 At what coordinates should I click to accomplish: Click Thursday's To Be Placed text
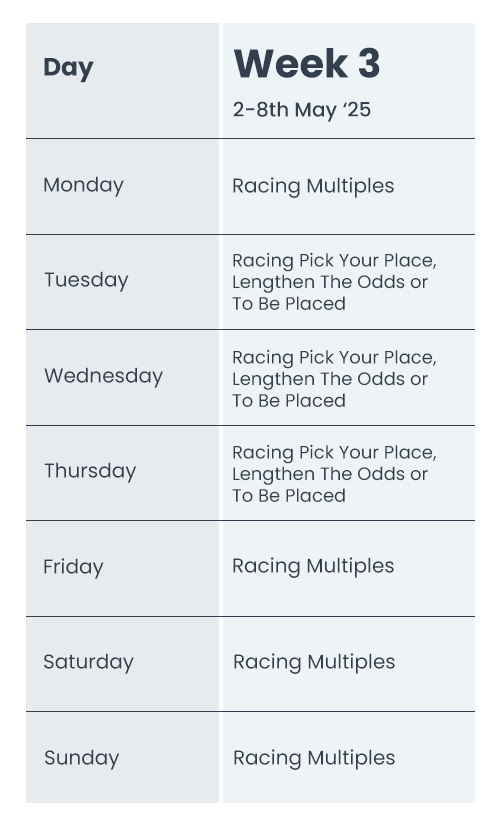289,496
